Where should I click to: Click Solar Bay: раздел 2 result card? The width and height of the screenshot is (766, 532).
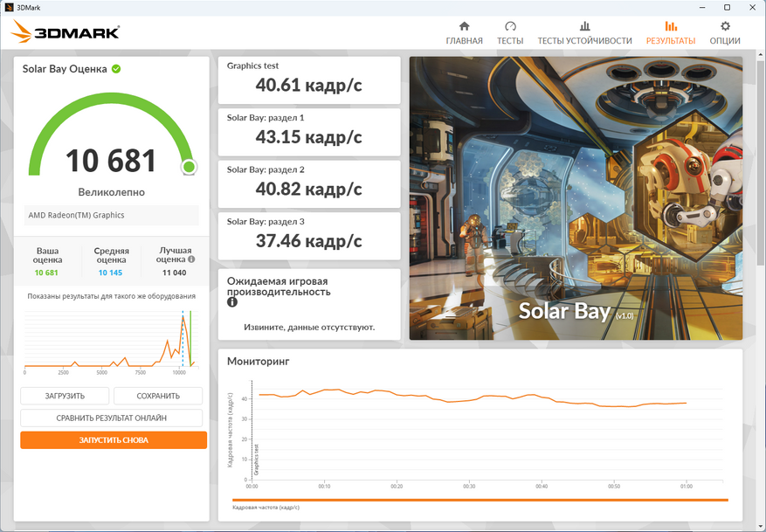[309, 184]
